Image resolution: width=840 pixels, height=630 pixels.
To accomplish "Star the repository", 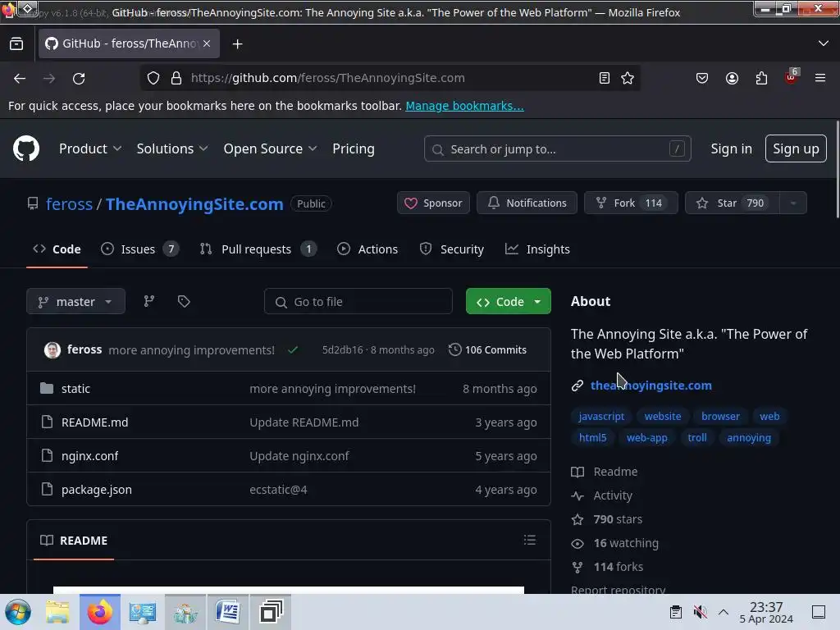I will coord(733,203).
